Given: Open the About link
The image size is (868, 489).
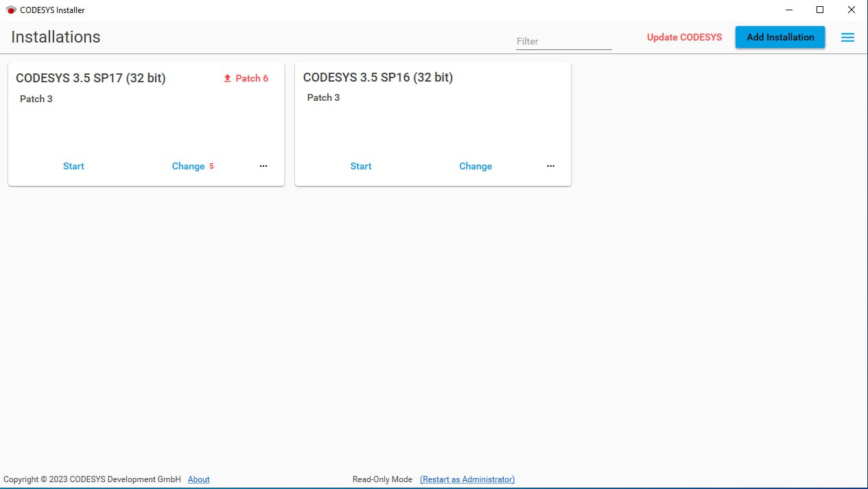Looking at the screenshot, I should coord(199,479).
